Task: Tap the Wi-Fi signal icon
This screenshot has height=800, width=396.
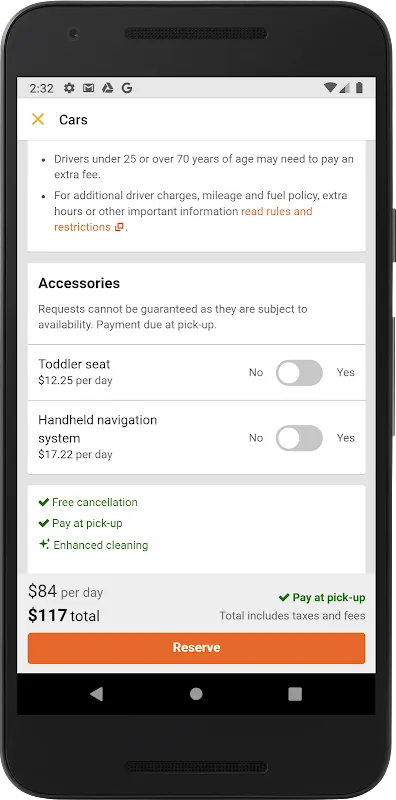Action: (x=330, y=88)
